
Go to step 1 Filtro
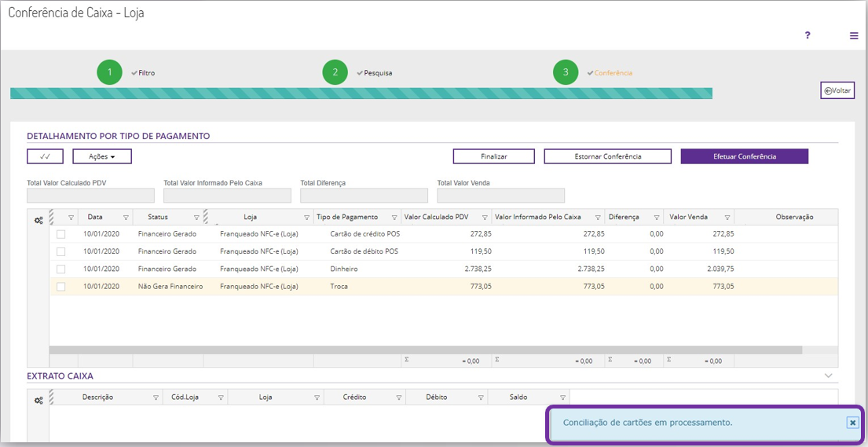point(110,72)
